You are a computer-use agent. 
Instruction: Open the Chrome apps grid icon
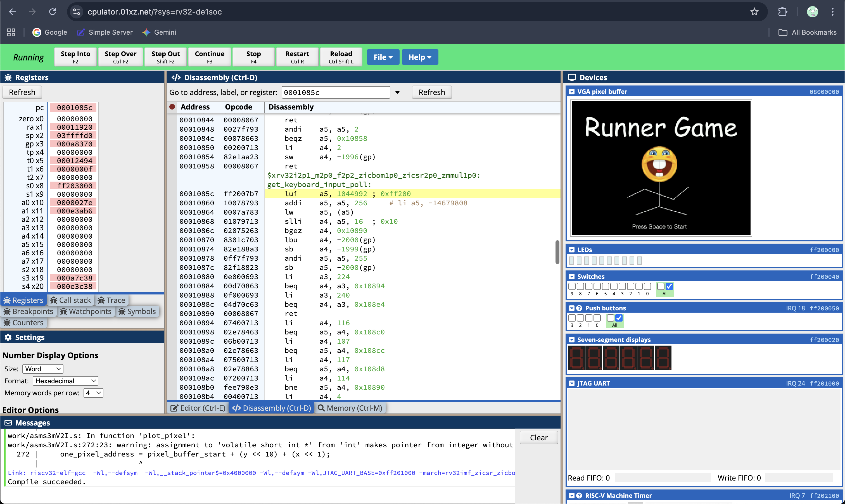pos(11,32)
